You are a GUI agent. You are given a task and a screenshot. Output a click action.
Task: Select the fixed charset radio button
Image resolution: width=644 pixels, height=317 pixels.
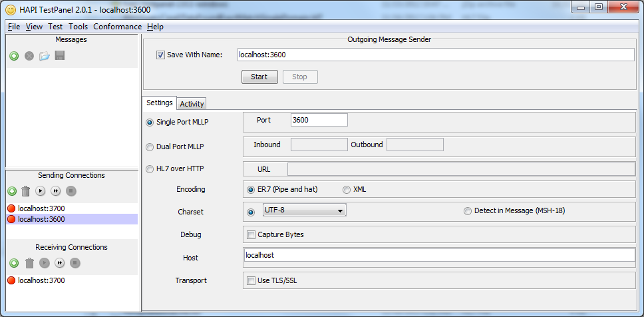pos(251,212)
